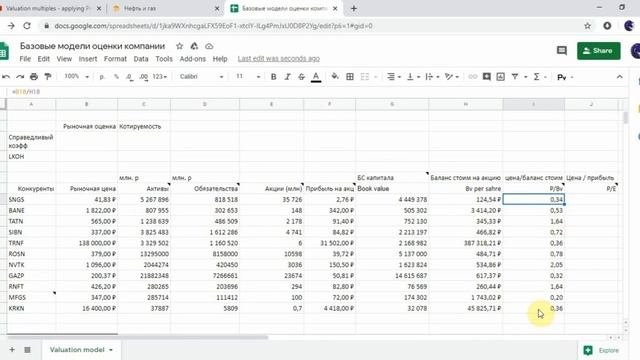This screenshot has width=640, height=360.
Task: Open the input tools Ру dropdown
Action: (x=565, y=77)
